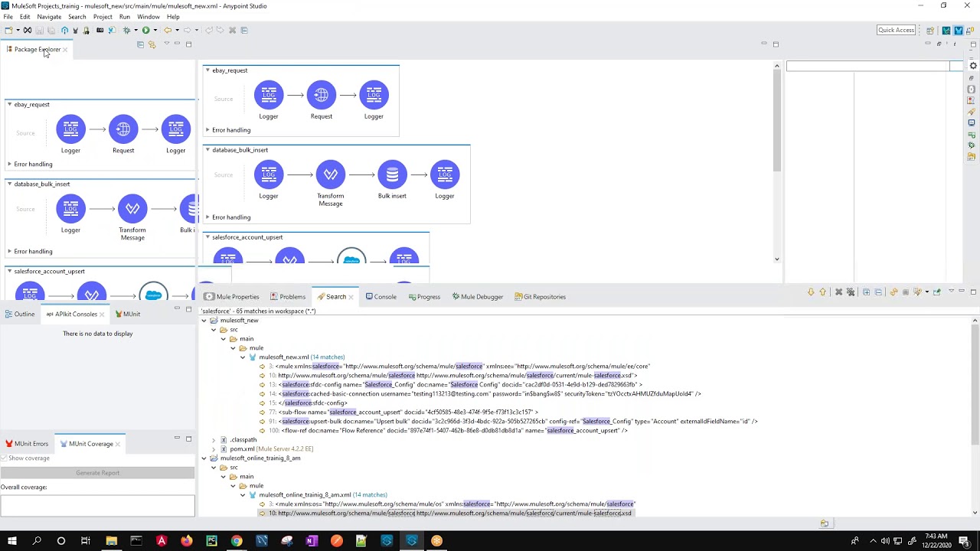This screenshot has width=980, height=551.
Task: Switch to the Git Repositories tab
Action: coord(540,297)
